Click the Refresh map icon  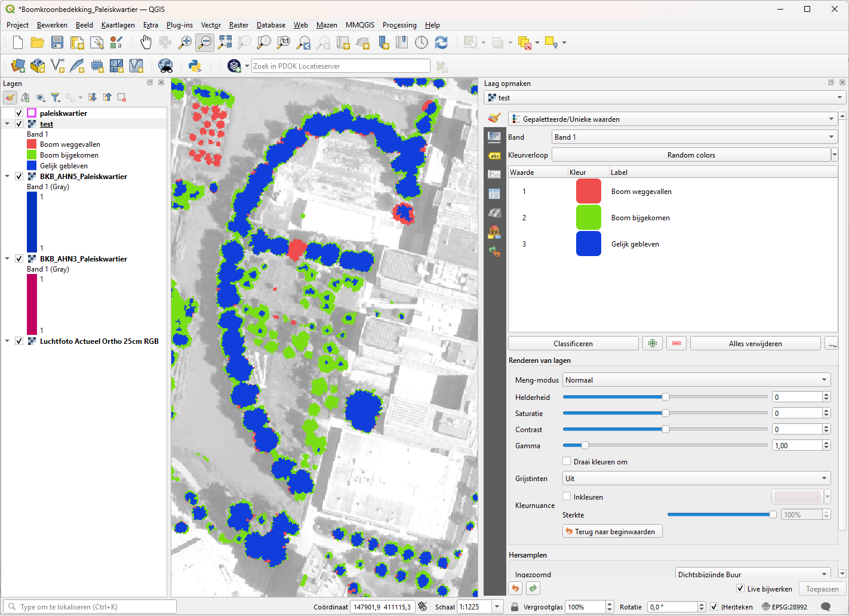pyautogui.click(x=441, y=42)
